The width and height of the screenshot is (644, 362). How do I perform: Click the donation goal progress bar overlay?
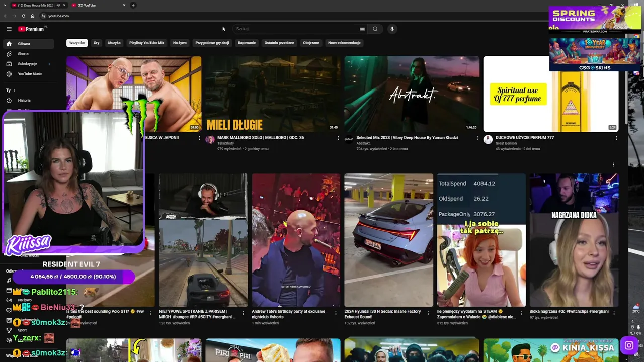(x=73, y=277)
